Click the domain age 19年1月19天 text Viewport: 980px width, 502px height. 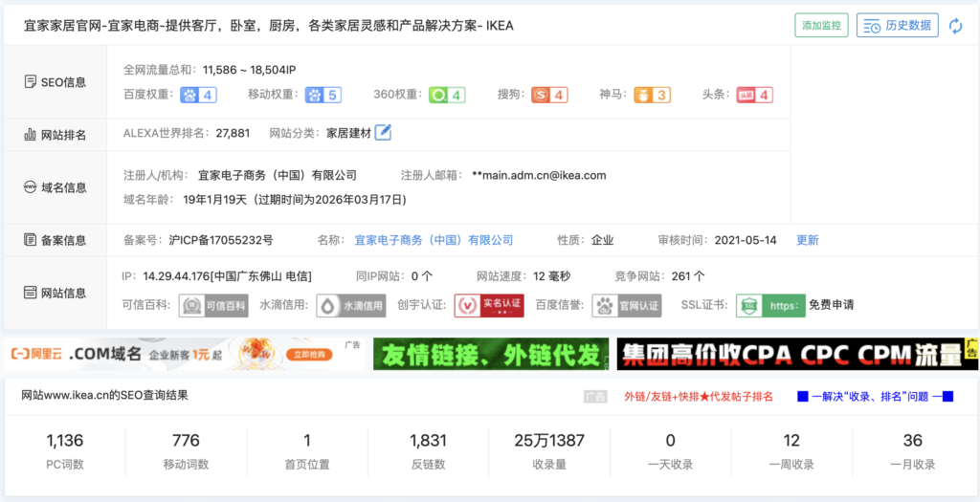[x=215, y=200]
